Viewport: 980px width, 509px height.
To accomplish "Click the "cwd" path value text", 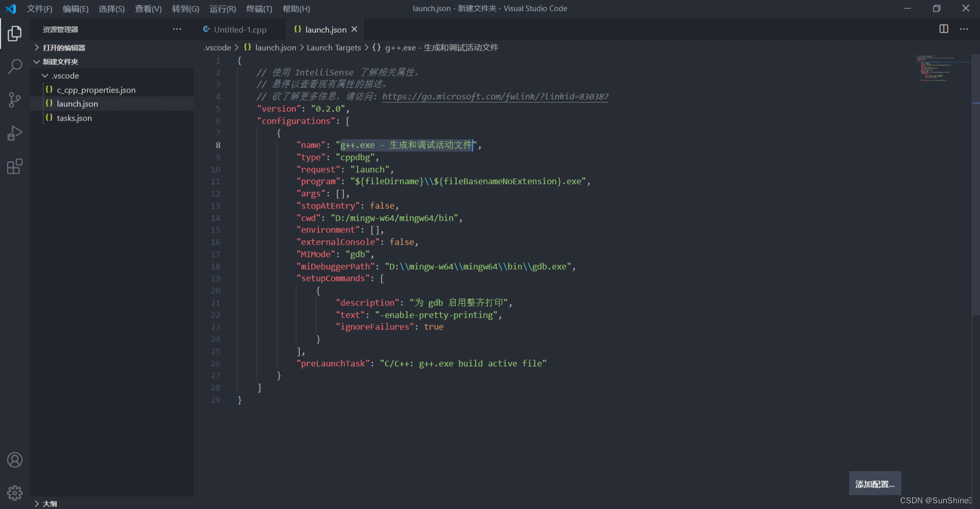I will coord(394,218).
